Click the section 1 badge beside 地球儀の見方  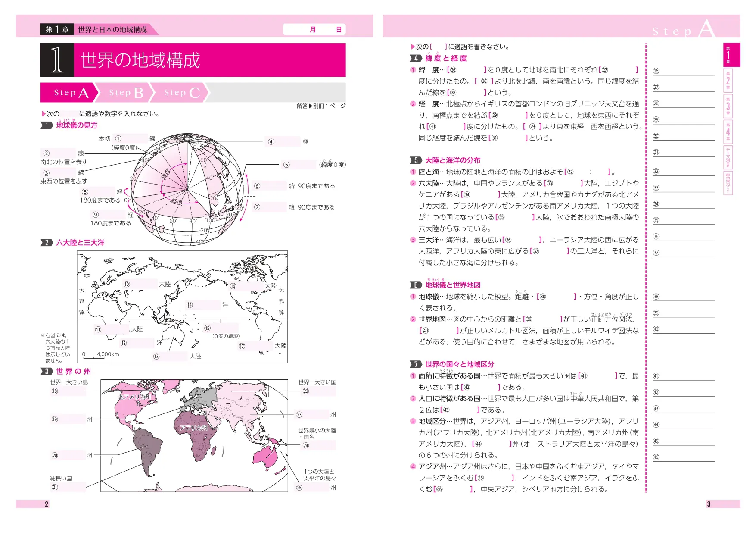click(x=47, y=125)
